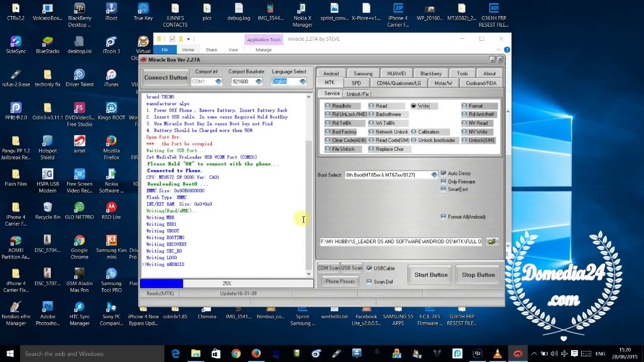Open the iTools 3 desktop icon
The image size is (644, 362).
click(111, 45)
